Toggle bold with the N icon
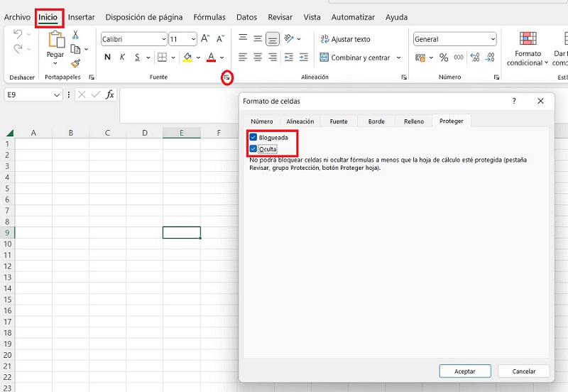The height and width of the screenshot is (392, 568). tap(107, 58)
